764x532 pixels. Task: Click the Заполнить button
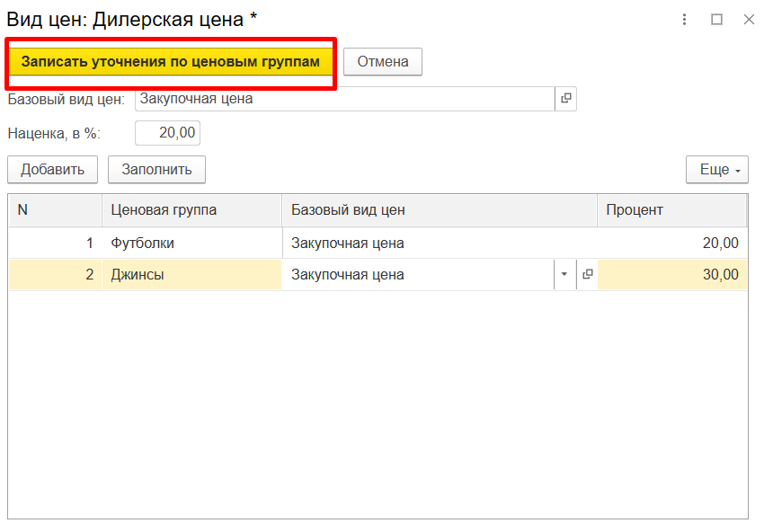156,170
